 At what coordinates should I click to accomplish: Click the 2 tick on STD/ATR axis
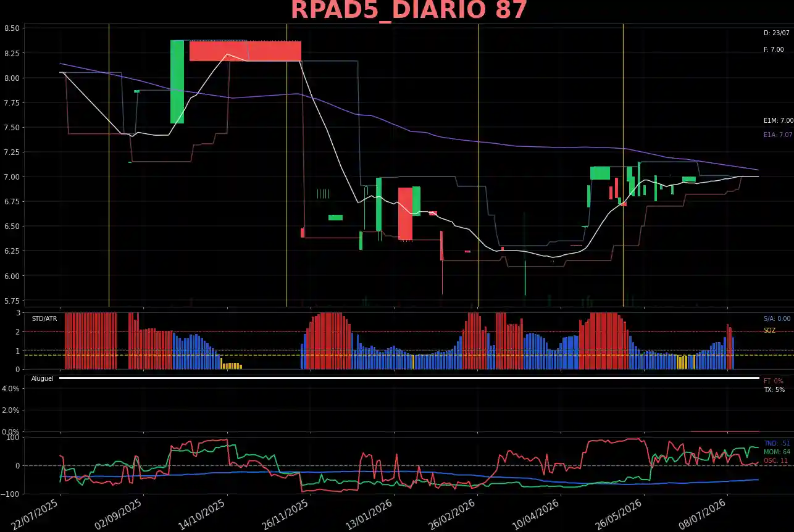18,331
